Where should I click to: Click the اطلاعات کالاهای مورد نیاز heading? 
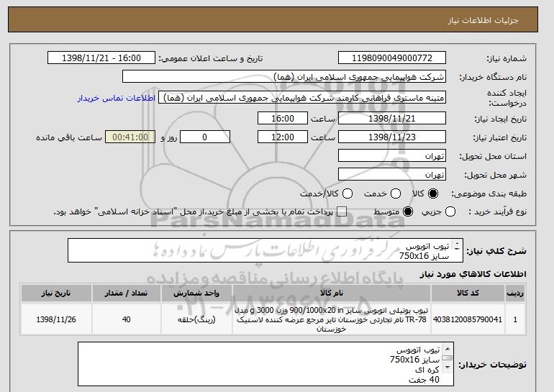coord(473,274)
